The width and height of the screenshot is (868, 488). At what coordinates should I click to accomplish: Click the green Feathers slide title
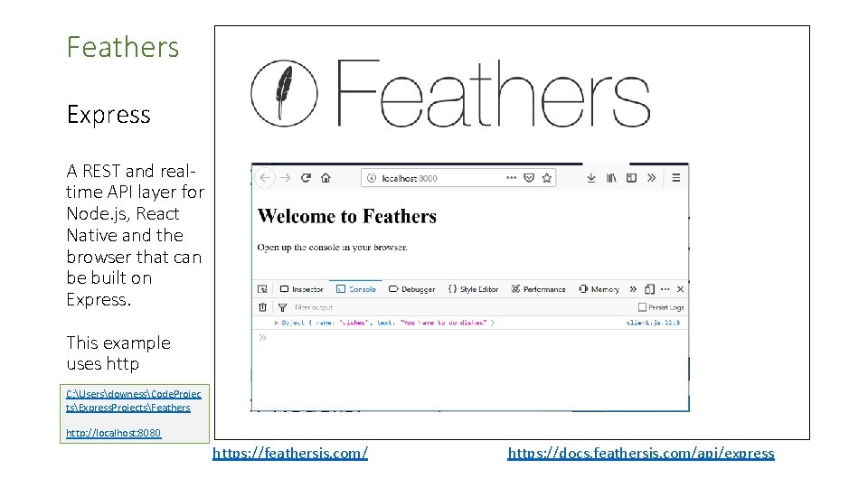click(x=123, y=47)
